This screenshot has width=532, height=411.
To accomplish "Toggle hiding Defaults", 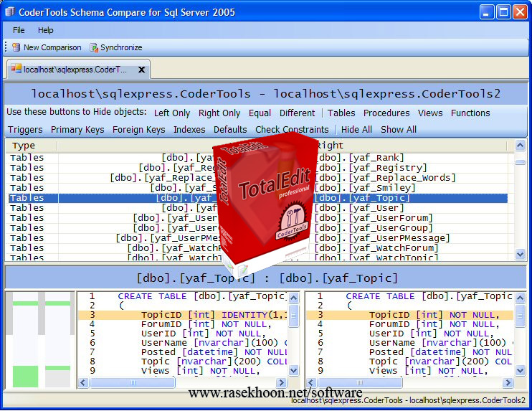I will click(230, 130).
